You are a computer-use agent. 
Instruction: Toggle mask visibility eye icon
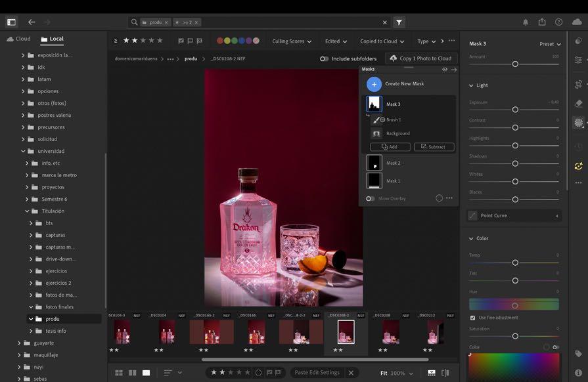point(444,70)
